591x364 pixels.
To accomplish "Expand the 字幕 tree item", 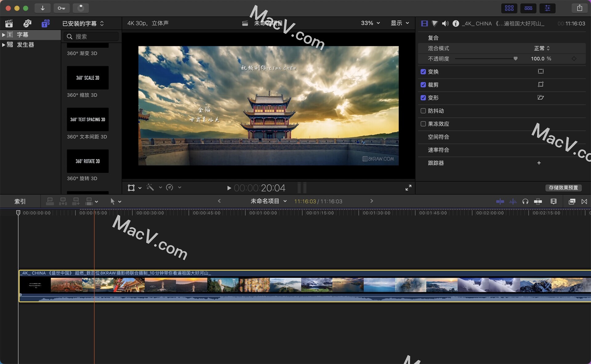I will [x=3, y=35].
